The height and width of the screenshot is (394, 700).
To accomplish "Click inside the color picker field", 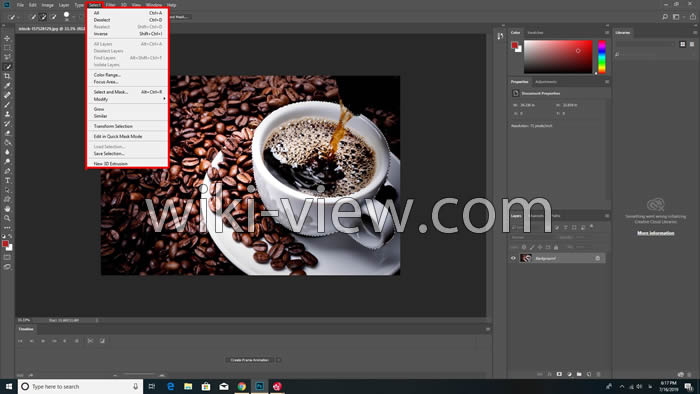I will click(x=558, y=57).
